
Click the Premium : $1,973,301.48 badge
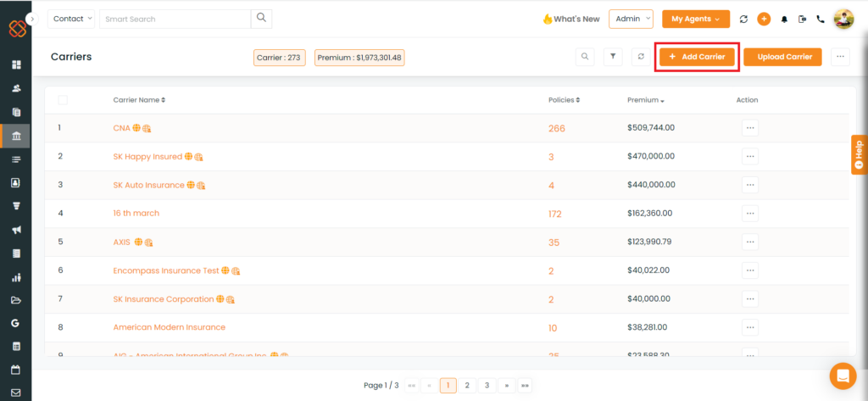[359, 58]
